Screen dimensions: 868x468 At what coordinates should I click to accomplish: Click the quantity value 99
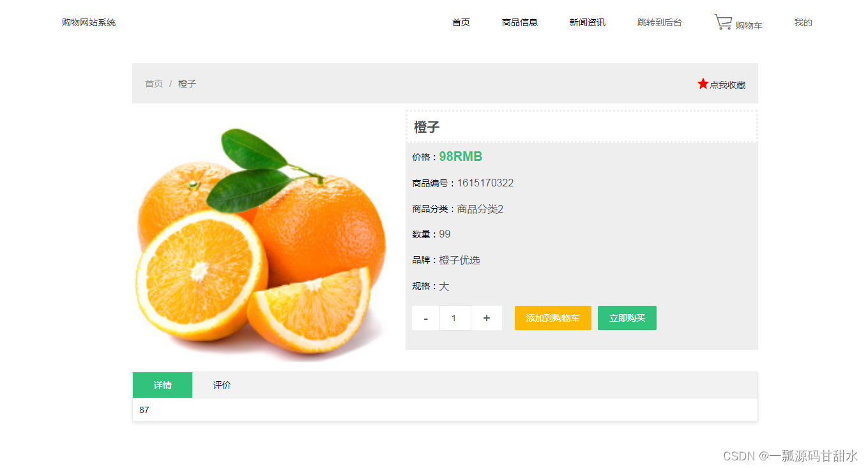point(445,234)
